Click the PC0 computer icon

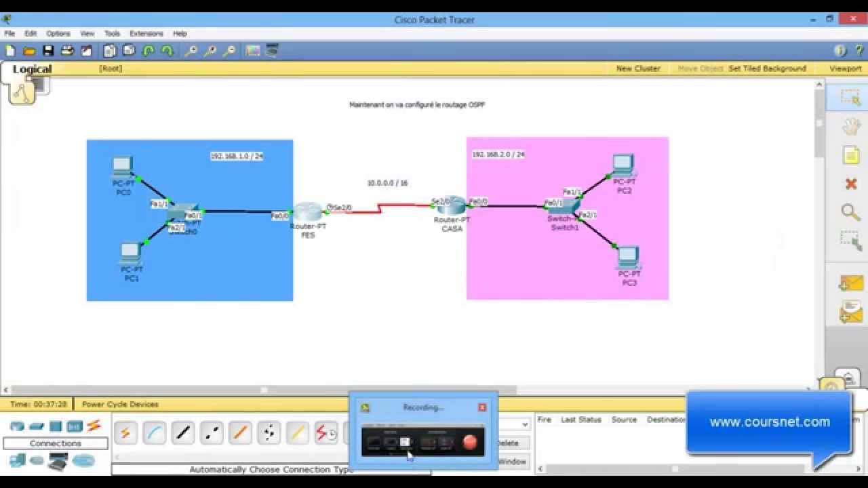[122, 167]
